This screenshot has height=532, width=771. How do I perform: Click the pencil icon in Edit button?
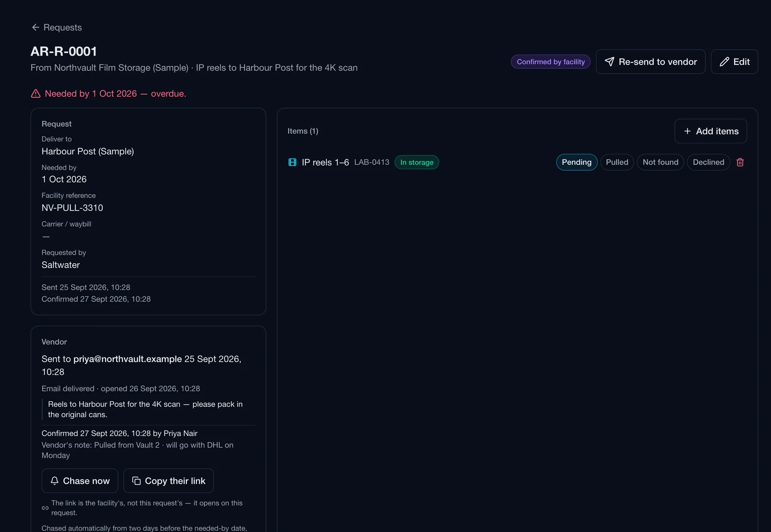tap(724, 62)
